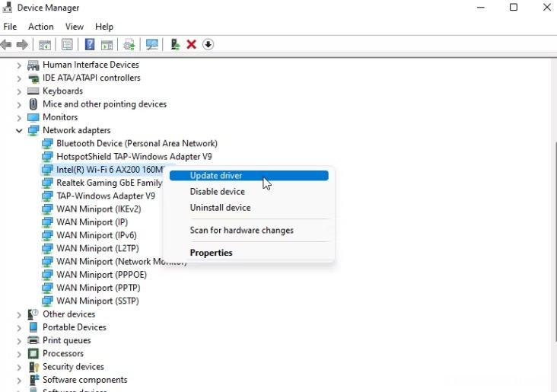The image size is (557, 392).
Task: Select Bluetooth Device (Personal Area Network)
Action: point(137,144)
